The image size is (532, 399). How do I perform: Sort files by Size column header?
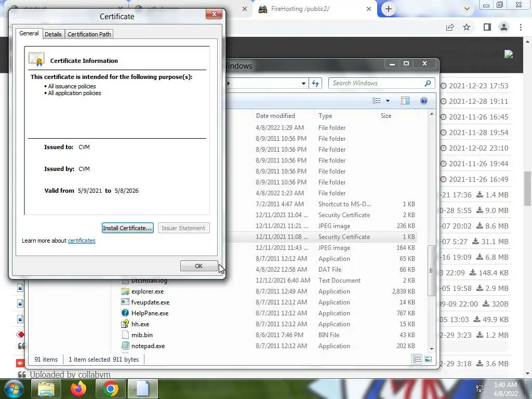(x=397, y=116)
